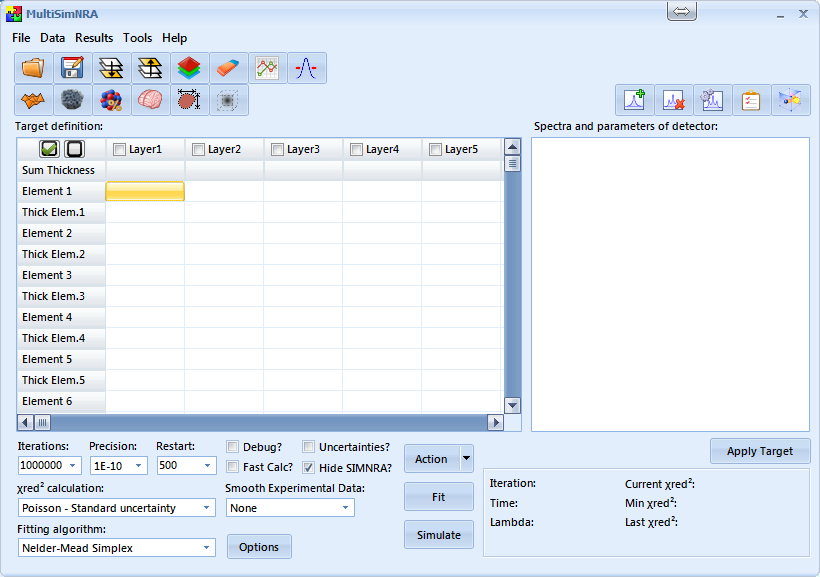
Task: Open spectrum settings gears icon
Action: coord(712,100)
